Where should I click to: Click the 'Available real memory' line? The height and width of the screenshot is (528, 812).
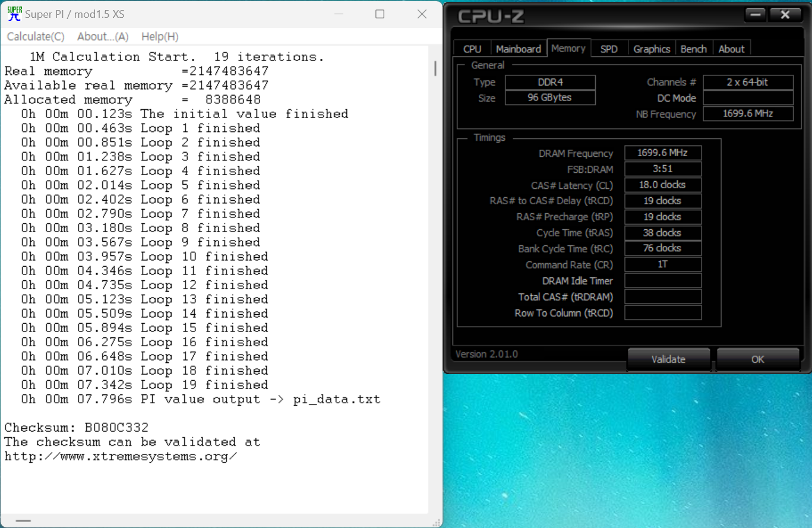click(137, 86)
